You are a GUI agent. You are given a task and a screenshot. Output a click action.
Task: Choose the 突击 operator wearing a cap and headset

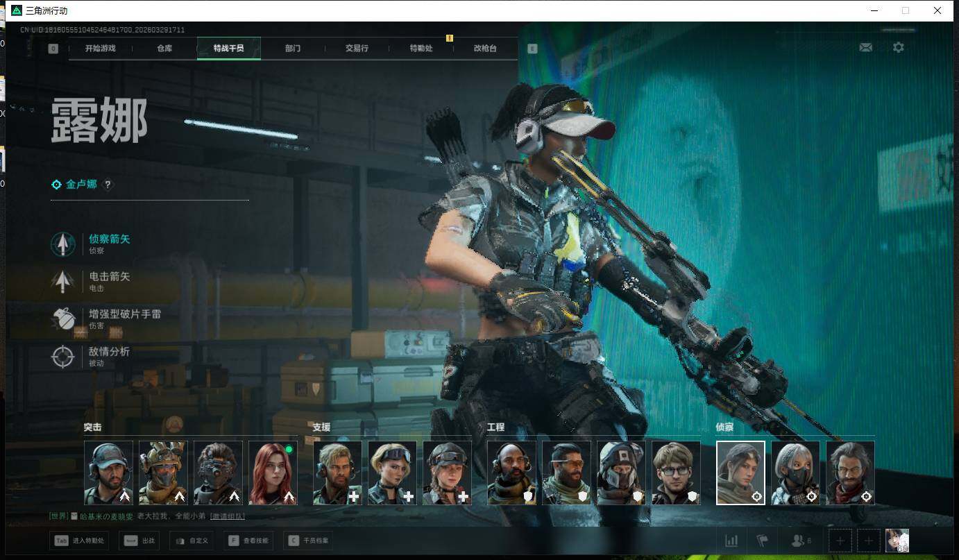coord(108,473)
